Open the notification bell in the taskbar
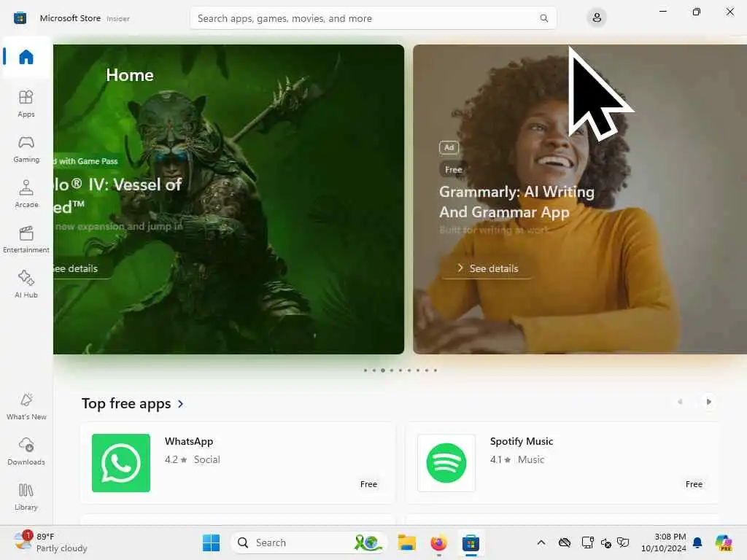This screenshot has height=560, width=747. [x=697, y=542]
